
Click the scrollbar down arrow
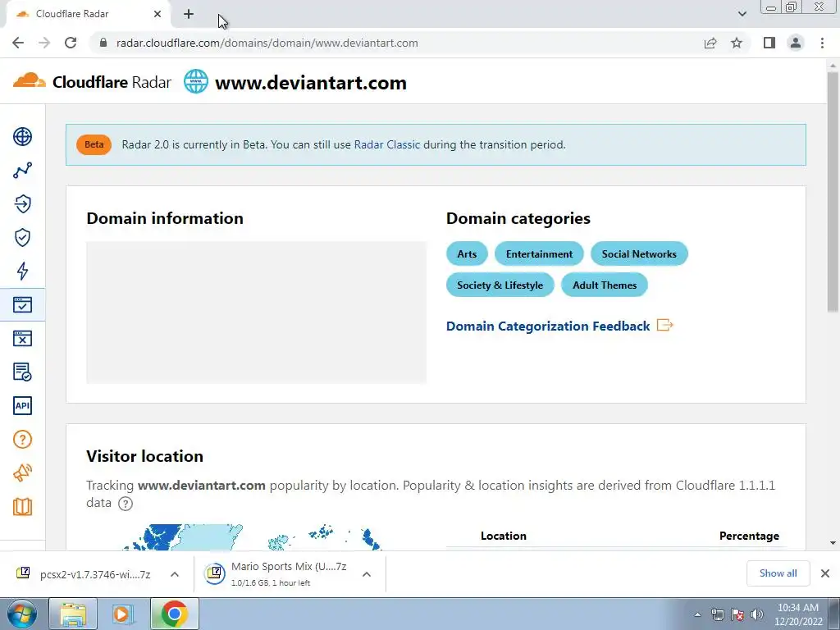pos(833,543)
